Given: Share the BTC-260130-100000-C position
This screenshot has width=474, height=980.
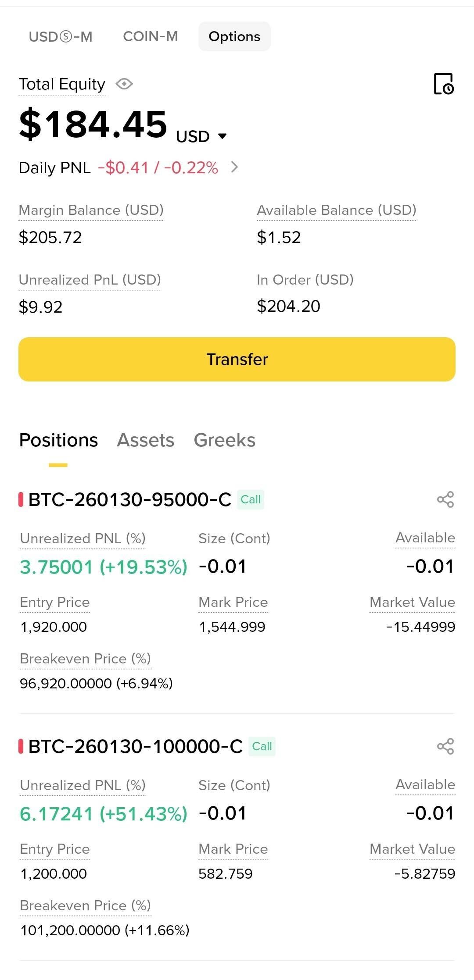Looking at the screenshot, I should click(445, 746).
